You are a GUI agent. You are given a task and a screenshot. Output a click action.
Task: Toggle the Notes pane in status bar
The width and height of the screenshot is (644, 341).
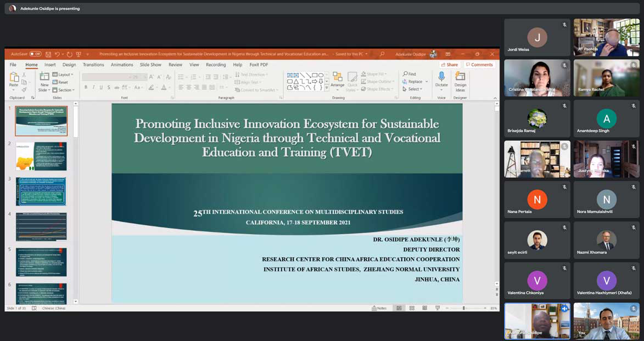tap(379, 308)
